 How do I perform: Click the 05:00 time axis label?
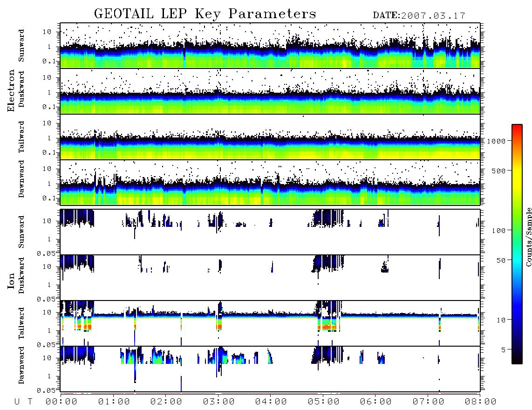pos(324,402)
